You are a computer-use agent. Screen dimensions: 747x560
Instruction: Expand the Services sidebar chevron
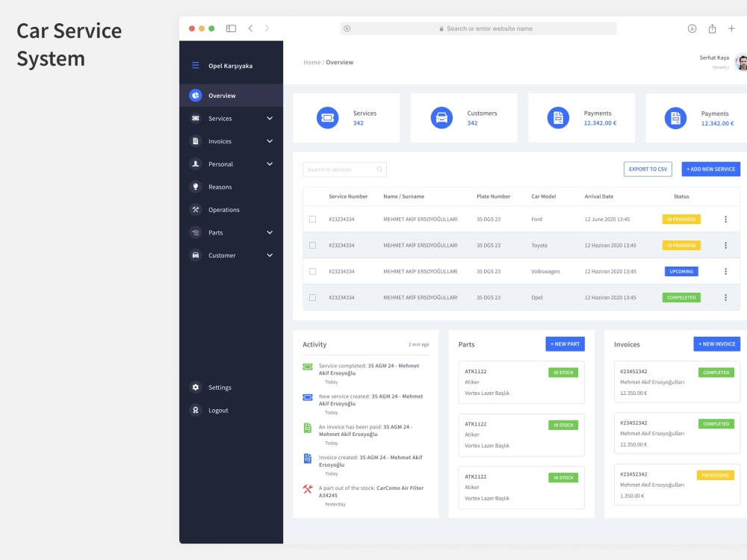[270, 118]
